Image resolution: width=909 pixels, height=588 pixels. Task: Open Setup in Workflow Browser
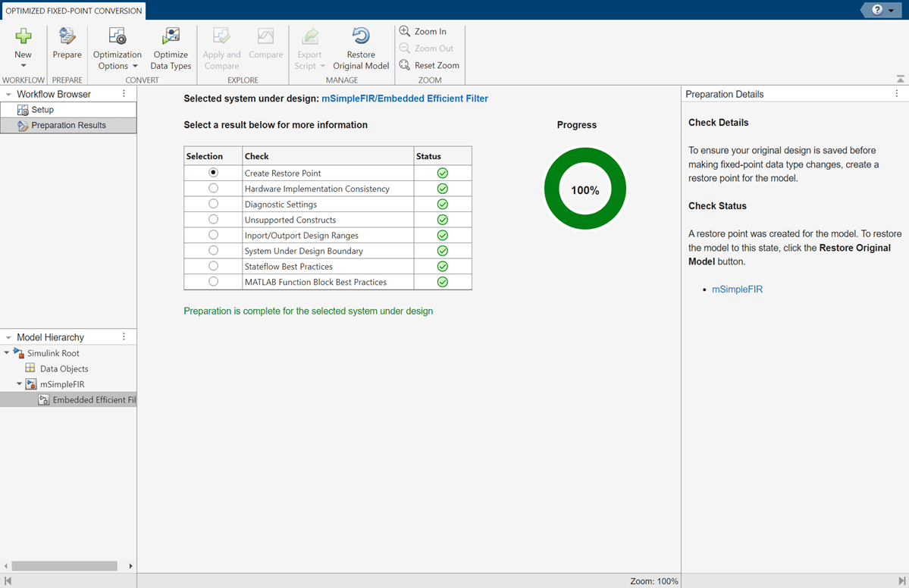point(42,110)
